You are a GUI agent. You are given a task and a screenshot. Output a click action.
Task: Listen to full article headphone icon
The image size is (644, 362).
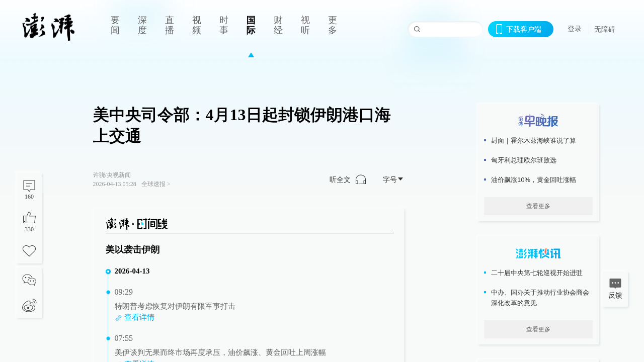click(x=361, y=179)
